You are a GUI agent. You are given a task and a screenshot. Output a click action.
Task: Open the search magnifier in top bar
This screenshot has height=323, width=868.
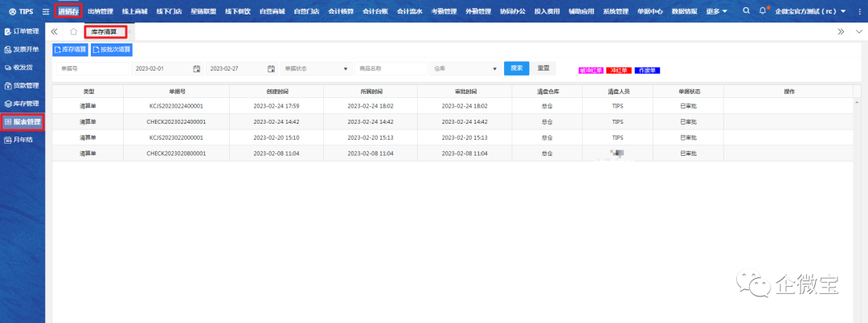point(746,11)
